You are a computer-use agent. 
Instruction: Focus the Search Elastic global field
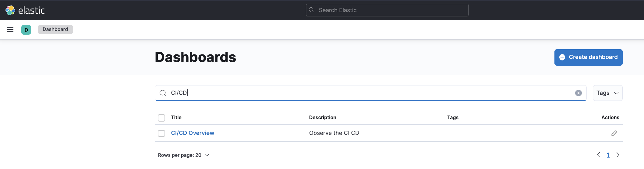[x=387, y=10]
